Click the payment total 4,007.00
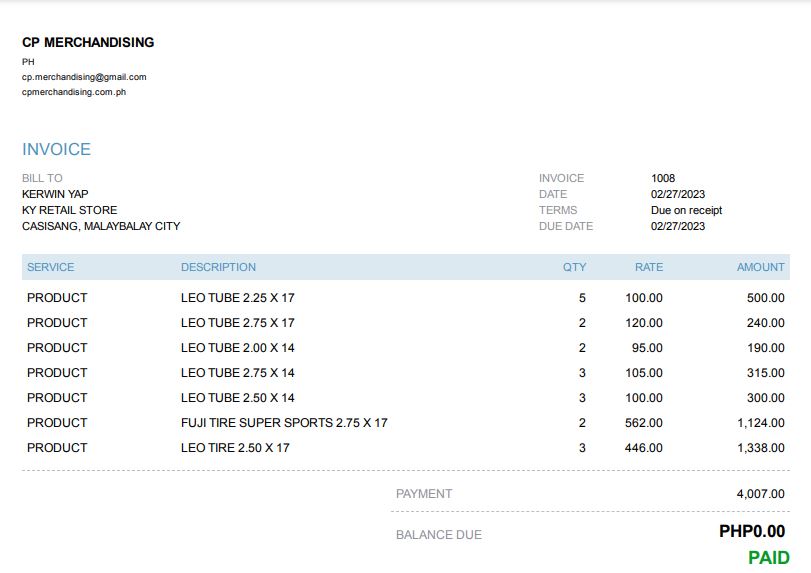This screenshot has height=573, width=811. coord(761,494)
